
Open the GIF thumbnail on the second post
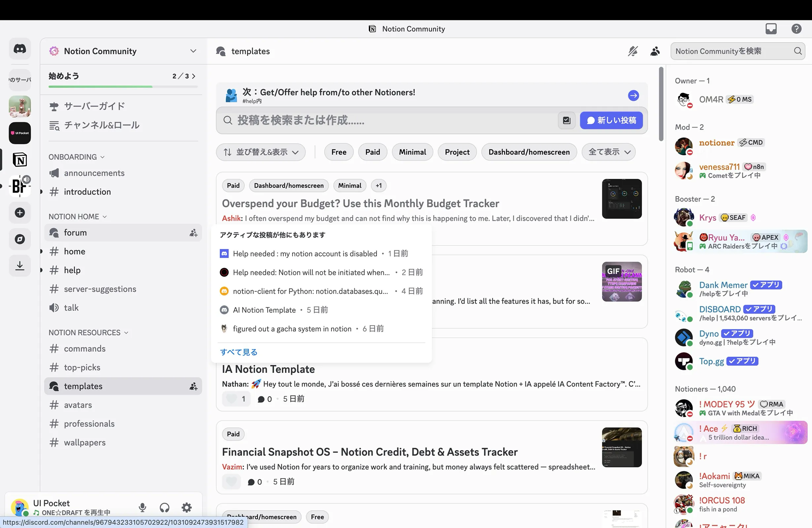point(622,282)
